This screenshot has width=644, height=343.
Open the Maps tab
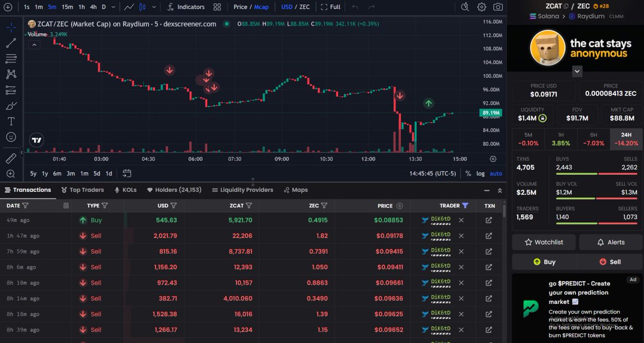(296, 190)
